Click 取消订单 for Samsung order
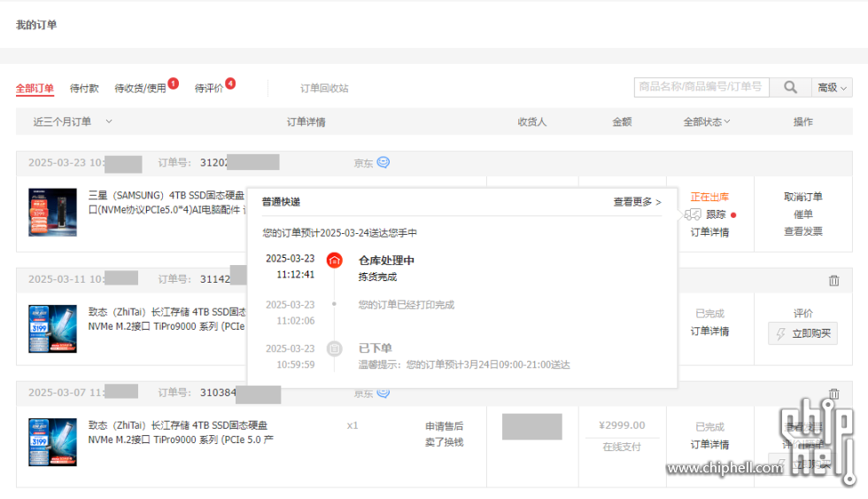The image size is (868, 499). 803,197
